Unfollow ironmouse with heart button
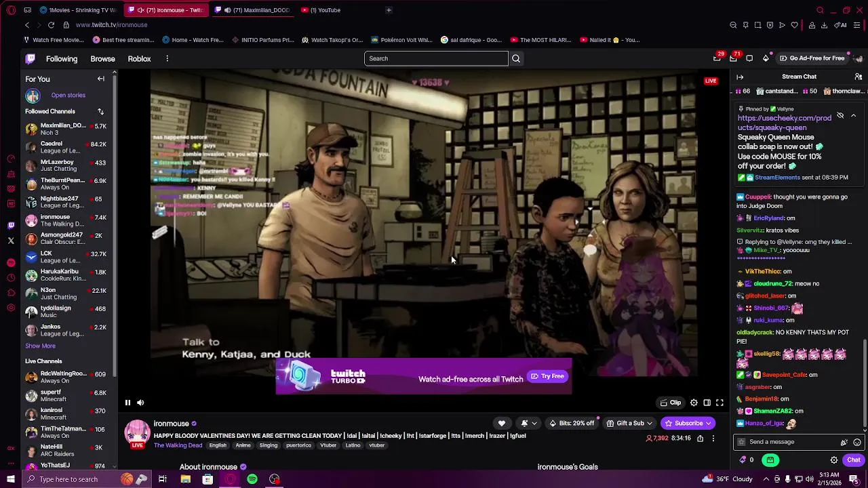Screen dimensions: 868x488 (x=502, y=423)
